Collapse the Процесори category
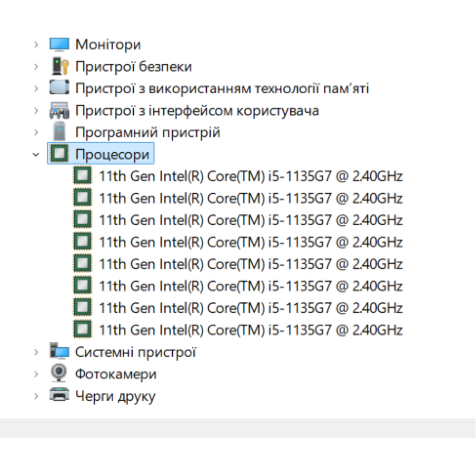Image resolution: width=476 pixels, height=476 pixels. [36, 154]
